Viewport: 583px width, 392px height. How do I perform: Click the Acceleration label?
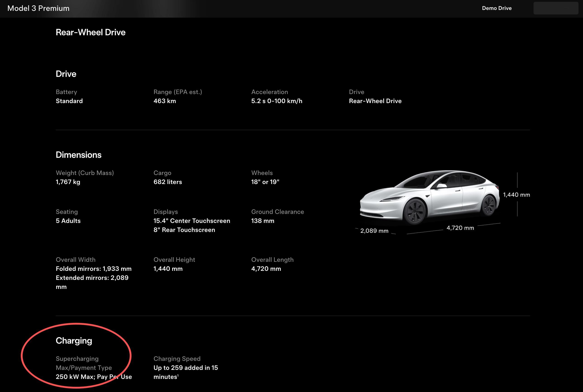click(x=270, y=92)
